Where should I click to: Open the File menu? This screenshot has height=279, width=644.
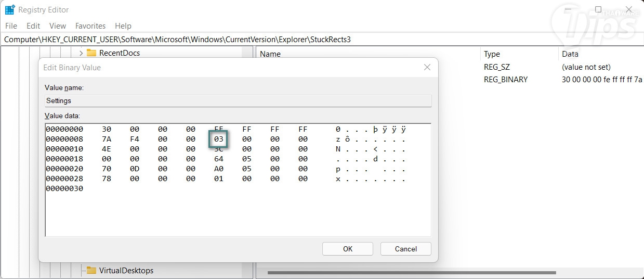pyautogui.click(x=11, y=26)
